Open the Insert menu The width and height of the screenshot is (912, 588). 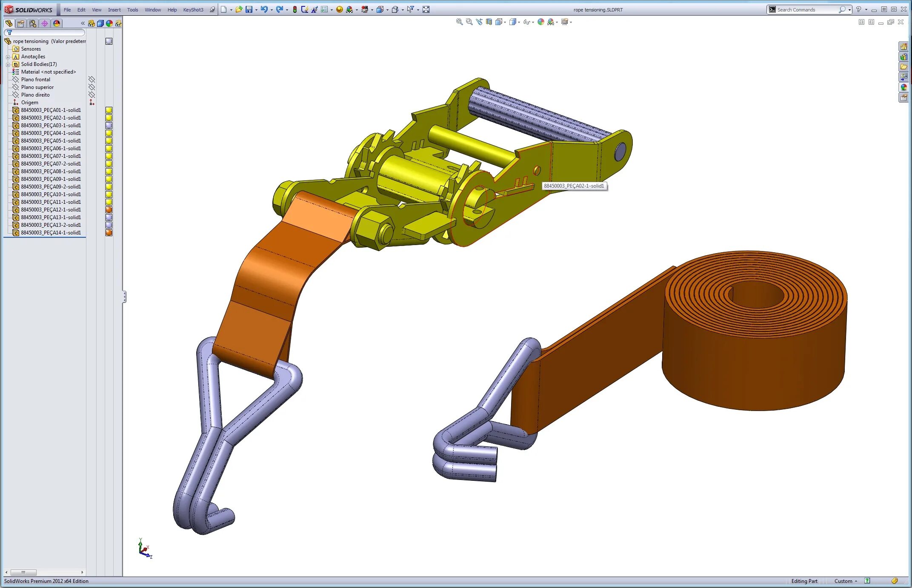click(x=114, y=10)
